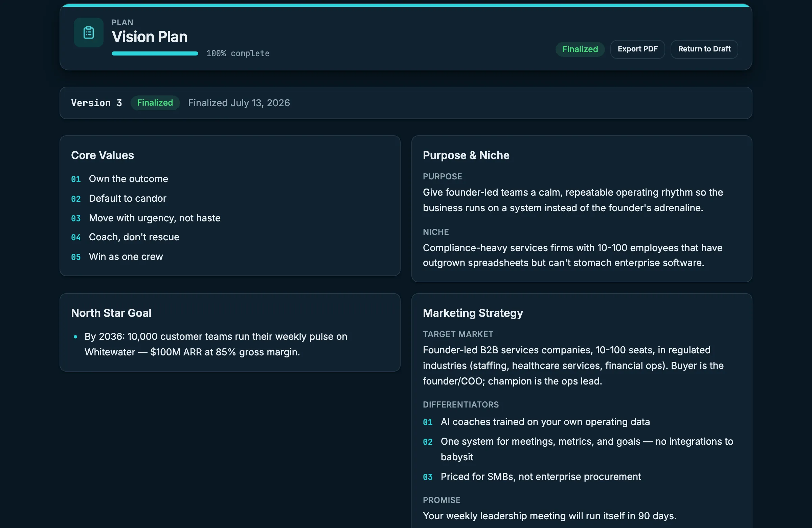The height and width of the screenshot is (528, 812).
Task: Export the plan as PDF
Action: click(x=637, y=49)
